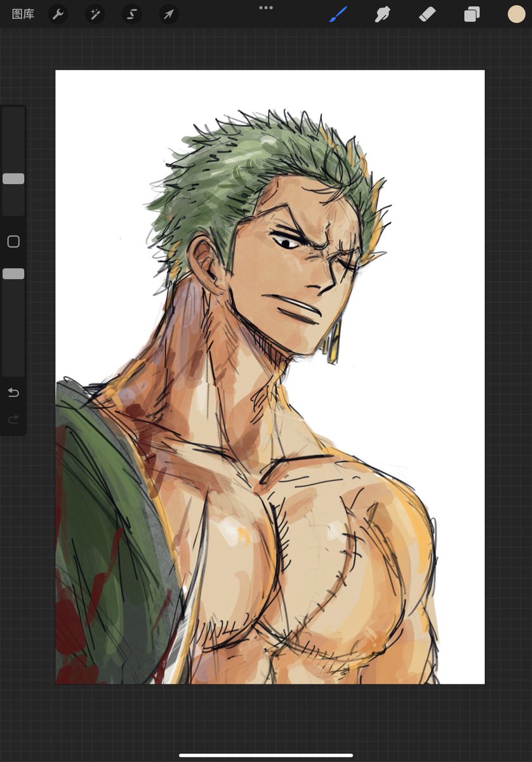Image resolution: width=532 pixels, height=762 pixels.
Task: Select the Eraser tool
Action: (427, 14)
